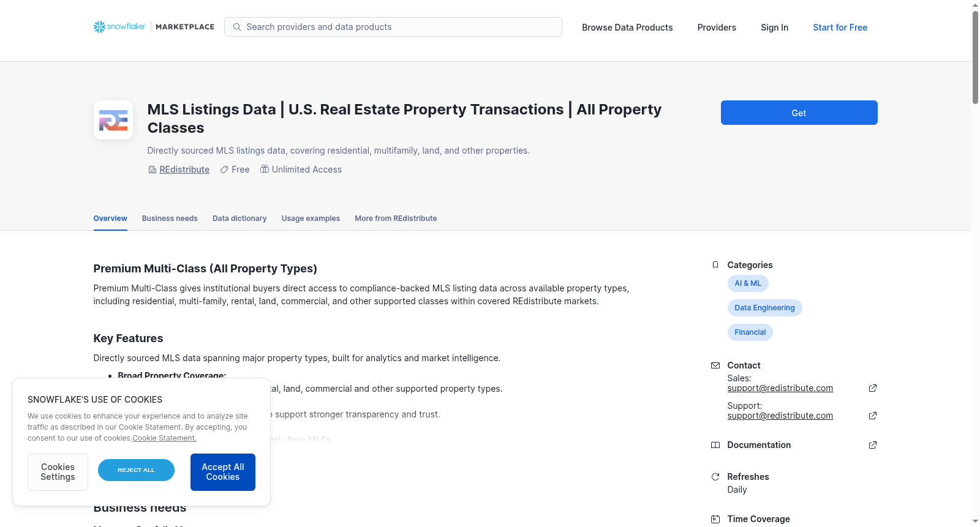Click the Free pricing label
Screen dimensions: 980x527
(x=241, y=170)
